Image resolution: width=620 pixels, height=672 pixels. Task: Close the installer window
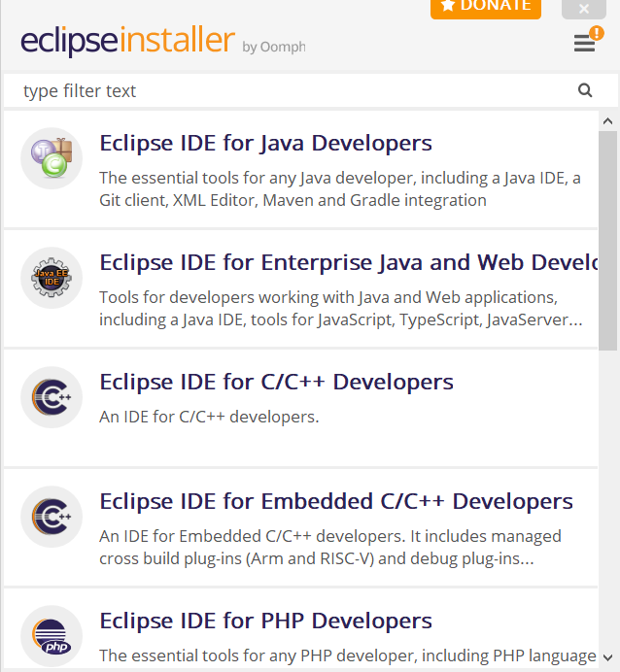(584, 8)
